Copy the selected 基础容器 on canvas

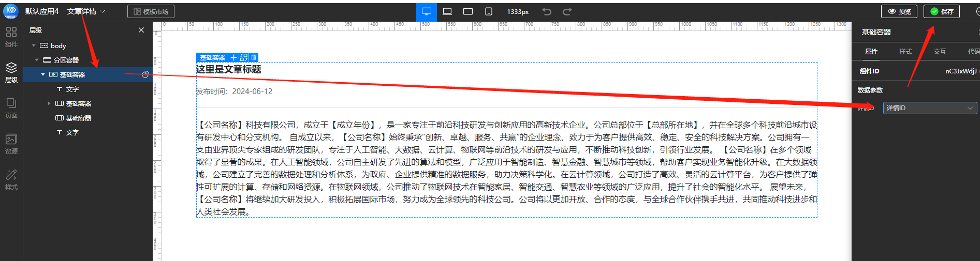(244, 57)
